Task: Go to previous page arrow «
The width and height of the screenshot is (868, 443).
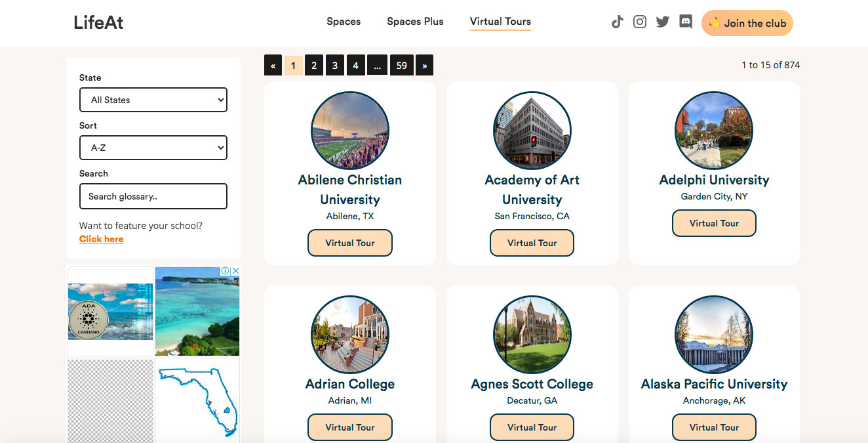Action: click(x=273, y=65)
